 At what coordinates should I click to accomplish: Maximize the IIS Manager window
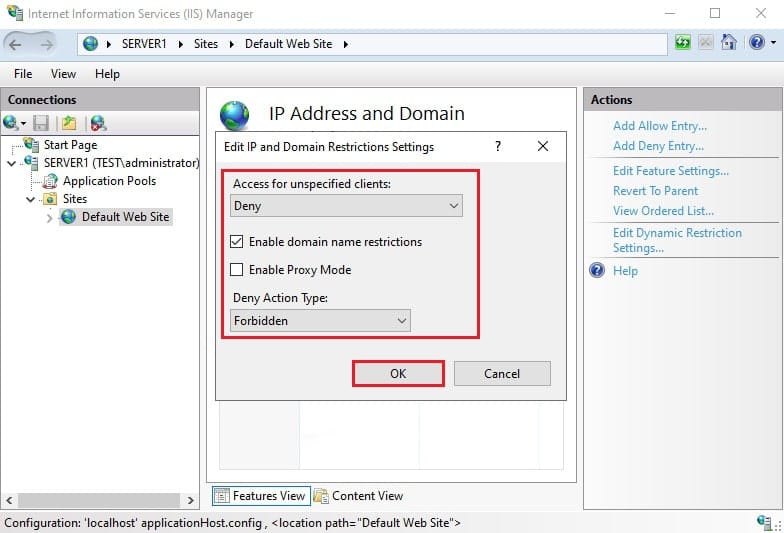coord(715,13)
